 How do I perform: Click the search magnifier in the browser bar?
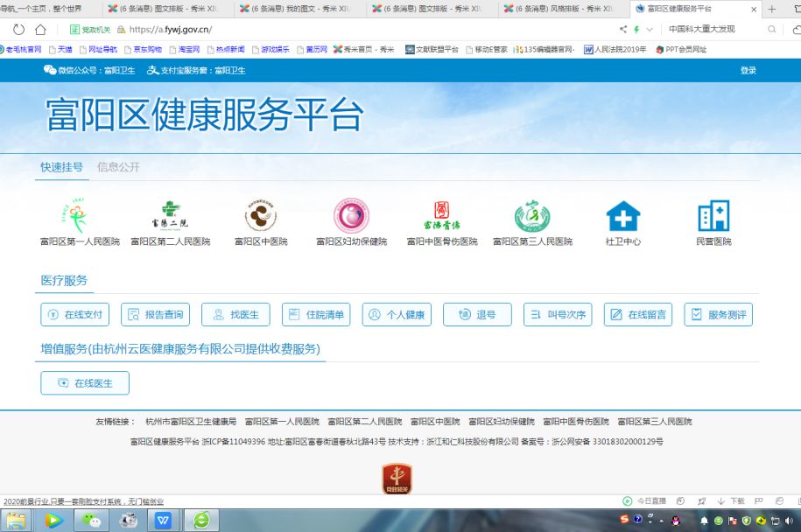[772, 30]
